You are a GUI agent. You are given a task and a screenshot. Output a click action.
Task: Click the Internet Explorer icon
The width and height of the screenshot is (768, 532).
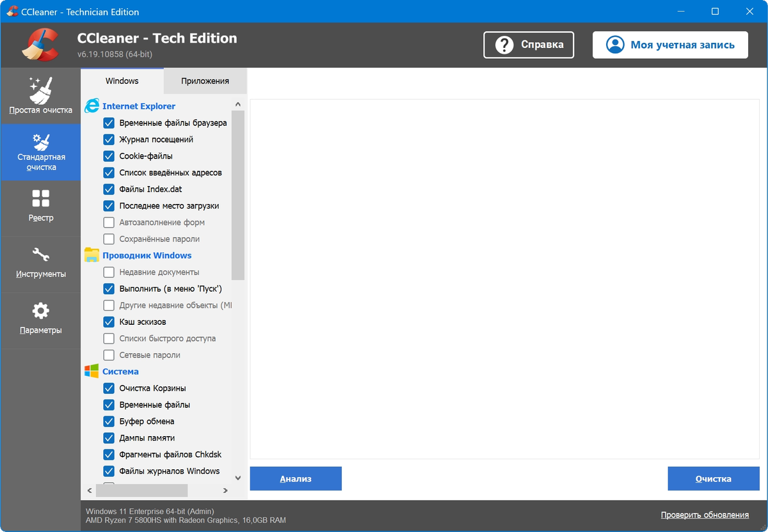point(92,106)
